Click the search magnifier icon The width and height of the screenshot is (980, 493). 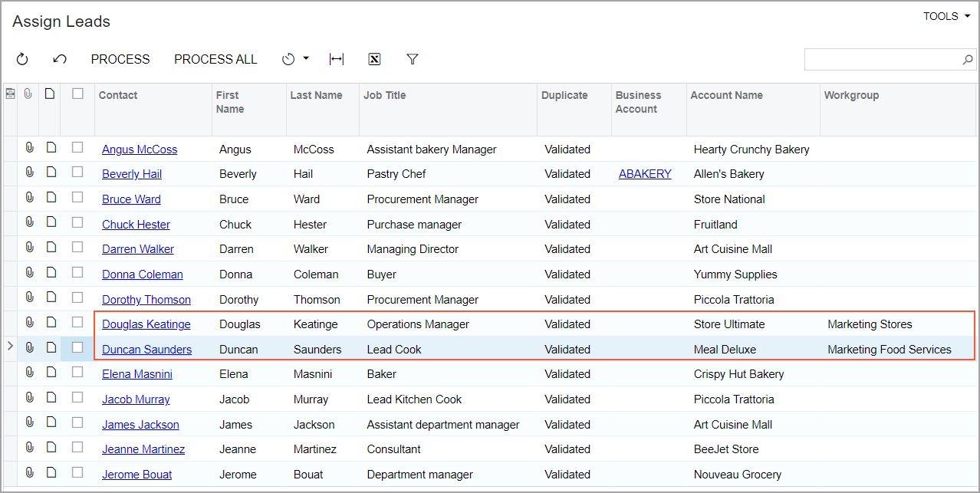(967, 60)
